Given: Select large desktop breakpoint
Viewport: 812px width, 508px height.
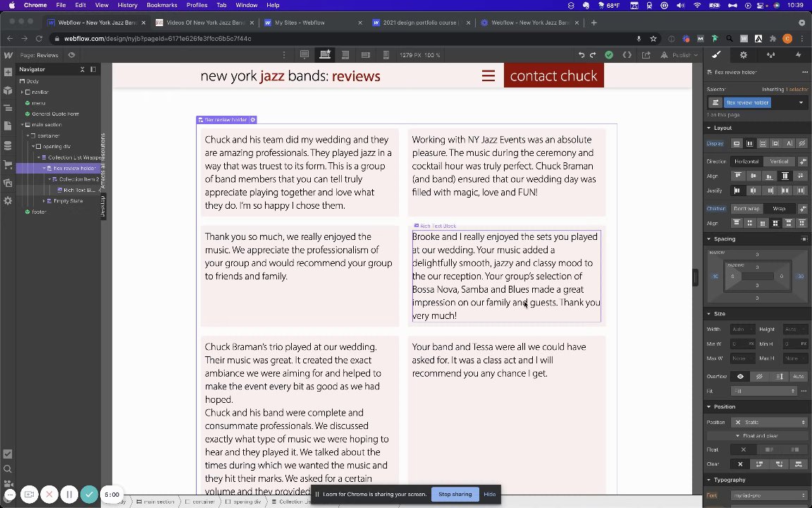Looking at the screenshot, I should 304,55.
